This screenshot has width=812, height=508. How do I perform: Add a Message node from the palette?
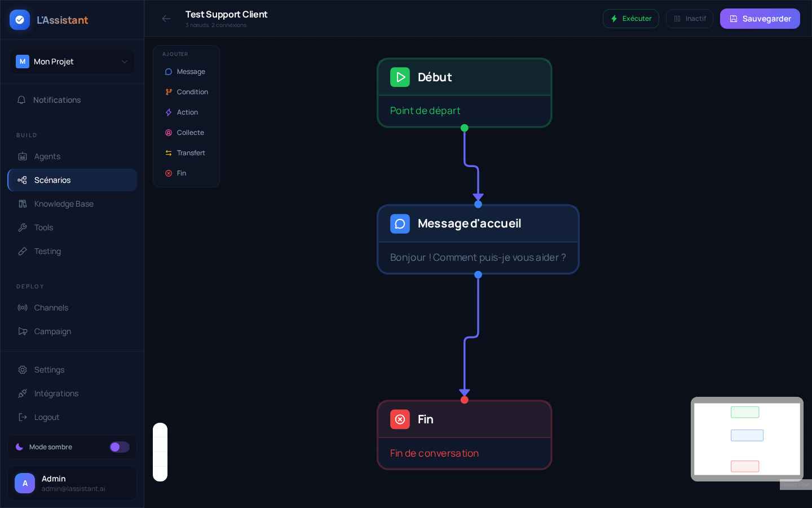click(186, 72)
